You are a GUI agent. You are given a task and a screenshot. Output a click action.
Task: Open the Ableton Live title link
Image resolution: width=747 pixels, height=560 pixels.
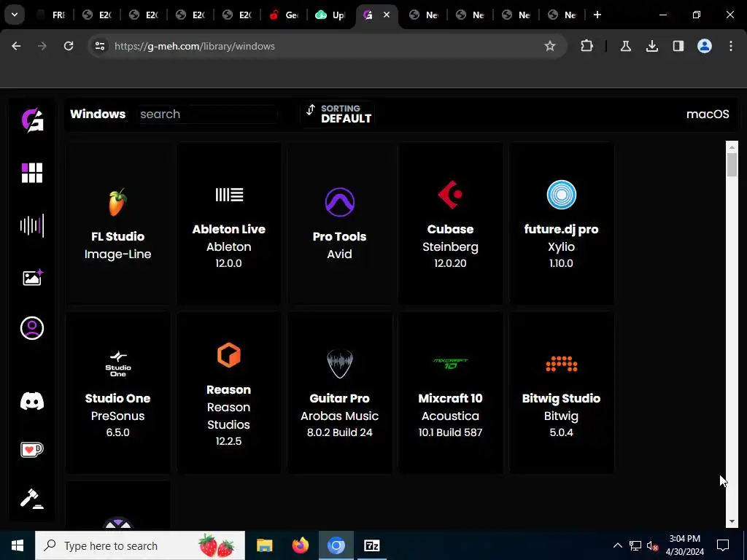[x=228, y=229]
